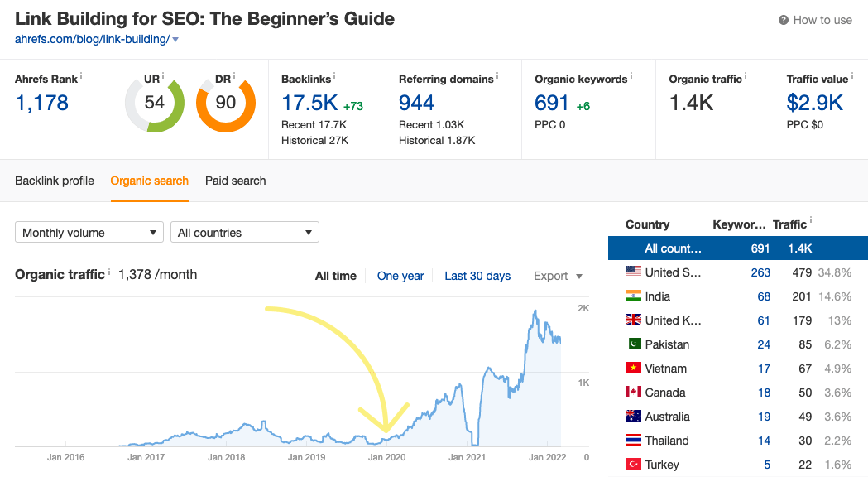Click the Turkey flag icon

coord(632,464)
